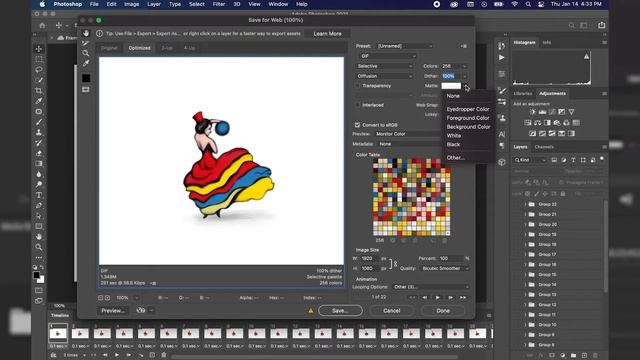Click the Cancel button
Screen dimensions: 640x360
click(x=391, y=311)
